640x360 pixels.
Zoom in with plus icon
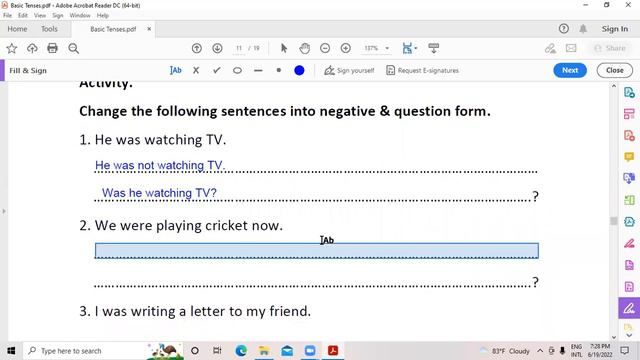click(x=346, y=49)
